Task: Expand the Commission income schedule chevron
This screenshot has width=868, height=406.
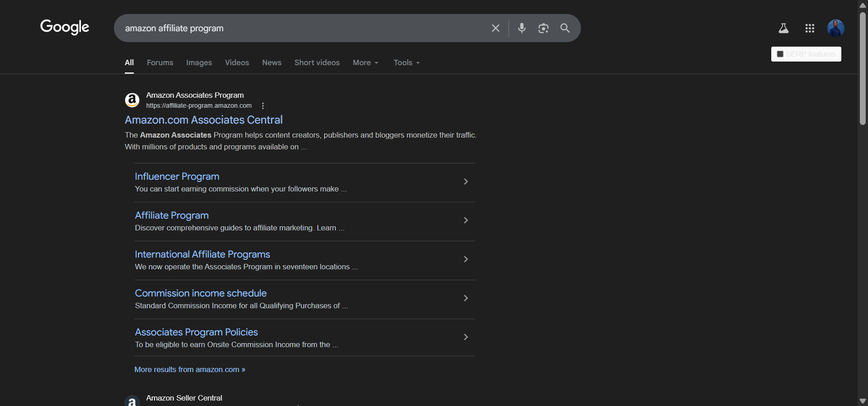Action: pos(466,298)
